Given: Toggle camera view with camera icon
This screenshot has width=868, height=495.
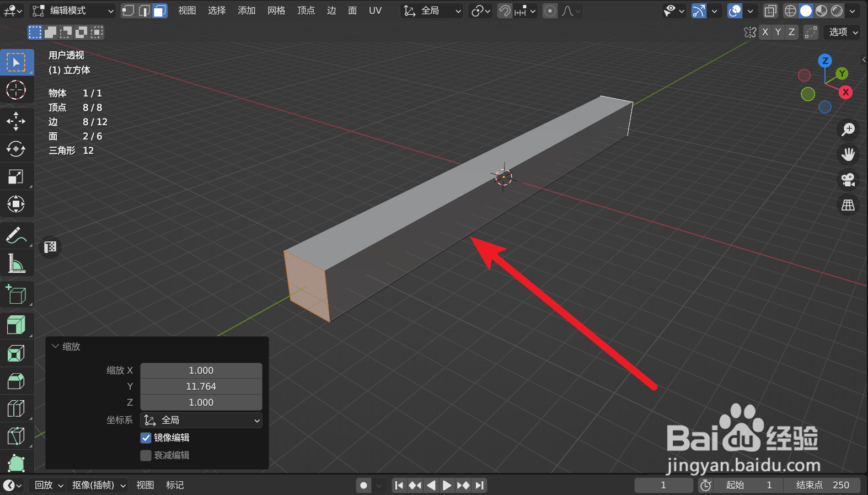Looking at the screenshot, I should (x=848, y=180).
